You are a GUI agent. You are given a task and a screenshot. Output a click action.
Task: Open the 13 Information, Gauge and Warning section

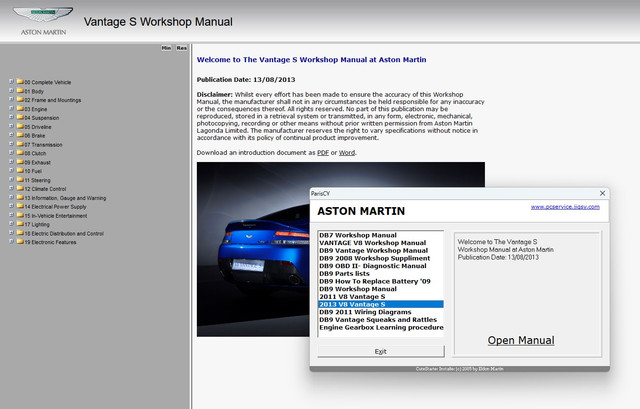pos(65,198)
